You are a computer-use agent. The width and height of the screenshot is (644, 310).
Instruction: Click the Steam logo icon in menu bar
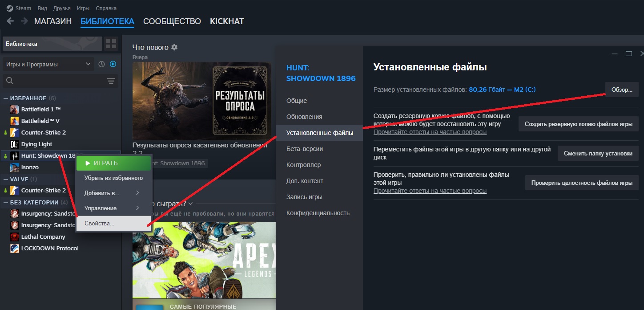coord(9,8)
